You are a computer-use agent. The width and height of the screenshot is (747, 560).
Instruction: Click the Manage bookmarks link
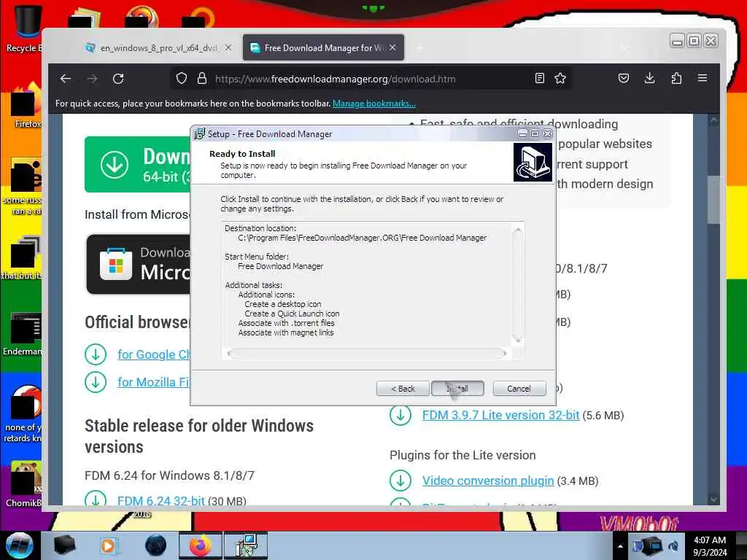374,104
